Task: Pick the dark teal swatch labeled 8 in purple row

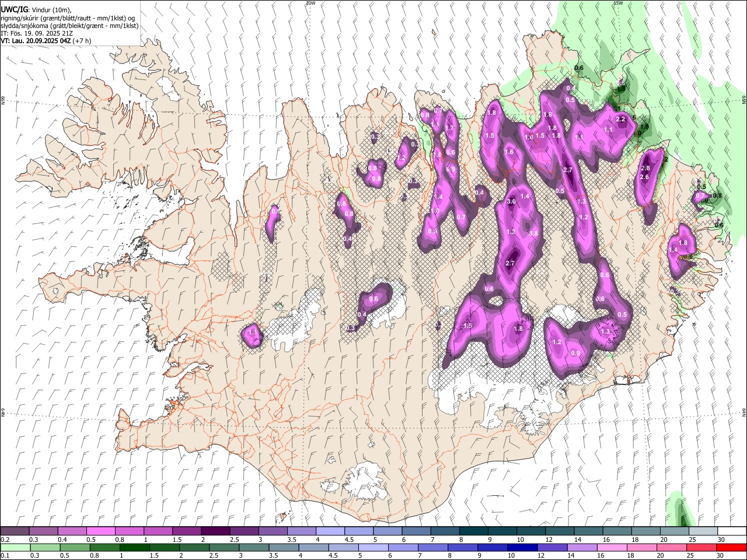Action: 473,531
